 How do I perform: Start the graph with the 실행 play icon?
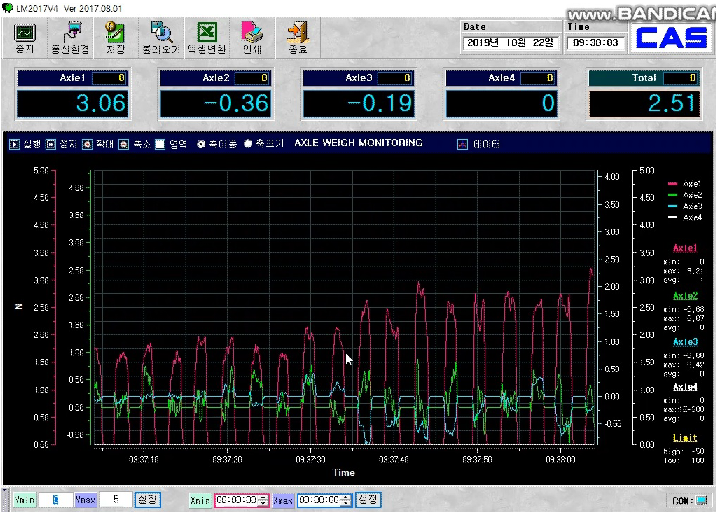(15, 144)
